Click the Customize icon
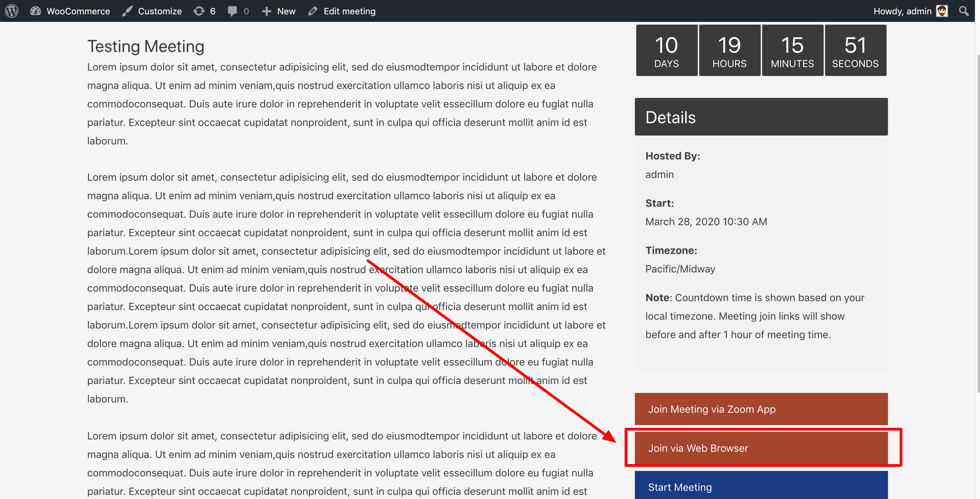Screen dimensions: 980x499 pos(127,11)
